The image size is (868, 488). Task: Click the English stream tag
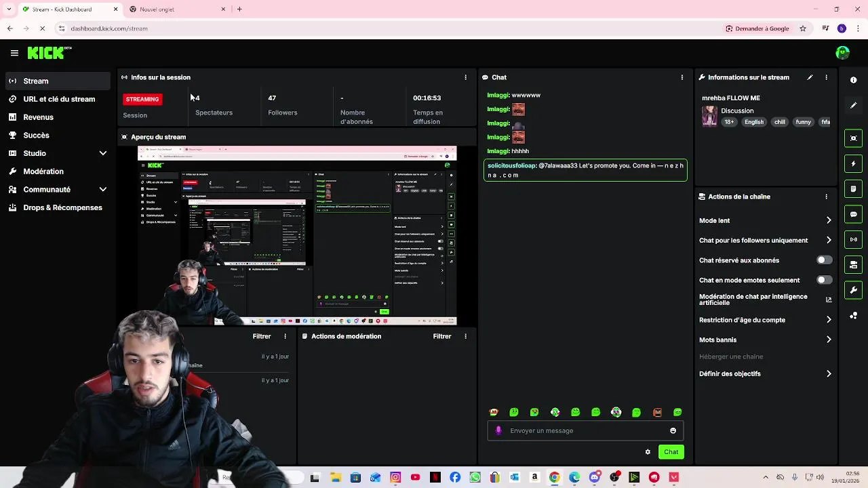click(x=754, y=122)
